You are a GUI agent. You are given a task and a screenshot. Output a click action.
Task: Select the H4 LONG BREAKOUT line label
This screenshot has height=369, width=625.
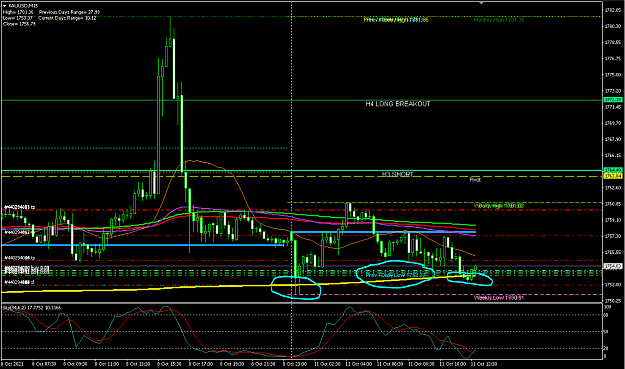coord(398,104)
